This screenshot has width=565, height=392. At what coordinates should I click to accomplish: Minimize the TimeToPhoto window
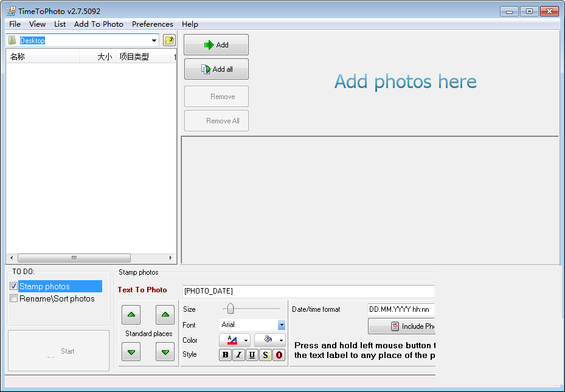tap(509, 12)
